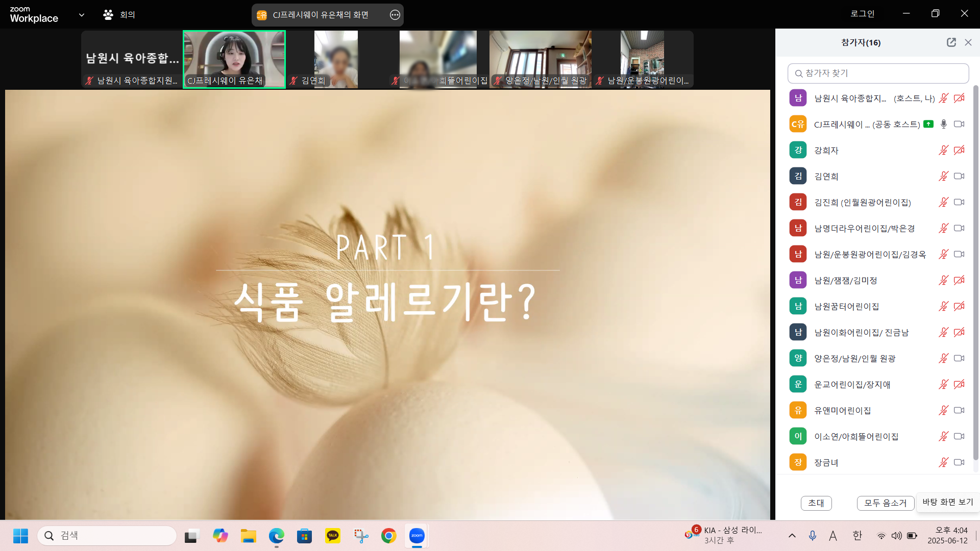
Task: Toggle video icon for 김연희
Action: [959, 177]
